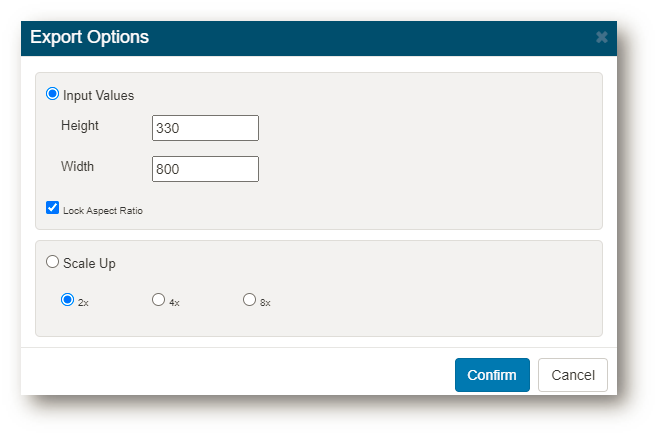Click the Width label
The image size is (659, 437).
(x=77, y=166)
